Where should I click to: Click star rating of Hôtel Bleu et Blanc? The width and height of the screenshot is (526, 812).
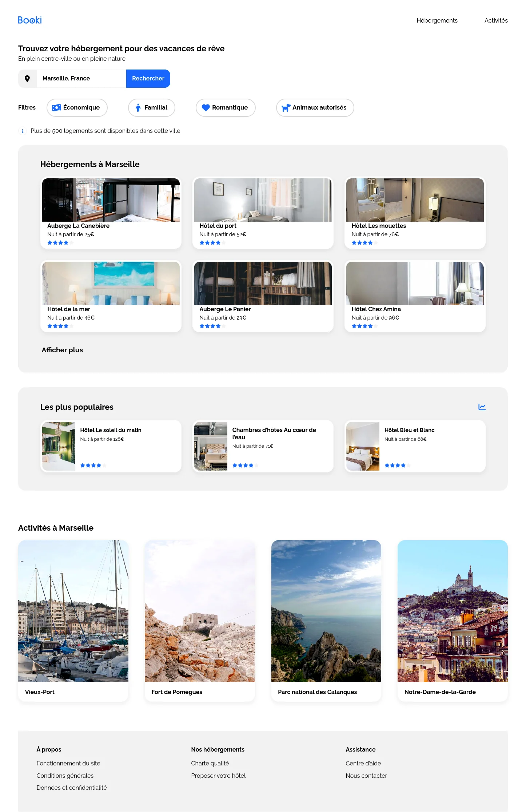coord(398,466)
